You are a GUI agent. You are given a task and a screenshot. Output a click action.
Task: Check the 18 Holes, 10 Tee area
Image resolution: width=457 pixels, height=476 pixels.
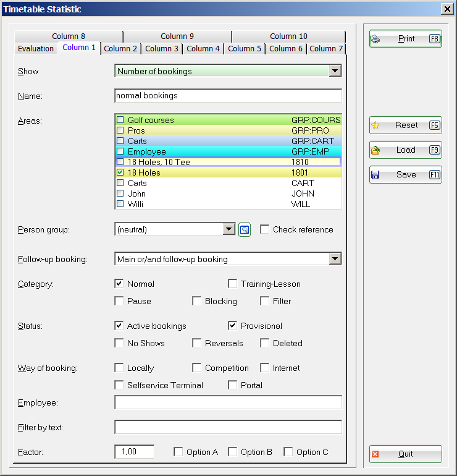pyautogui.click(x=120, y=162)
